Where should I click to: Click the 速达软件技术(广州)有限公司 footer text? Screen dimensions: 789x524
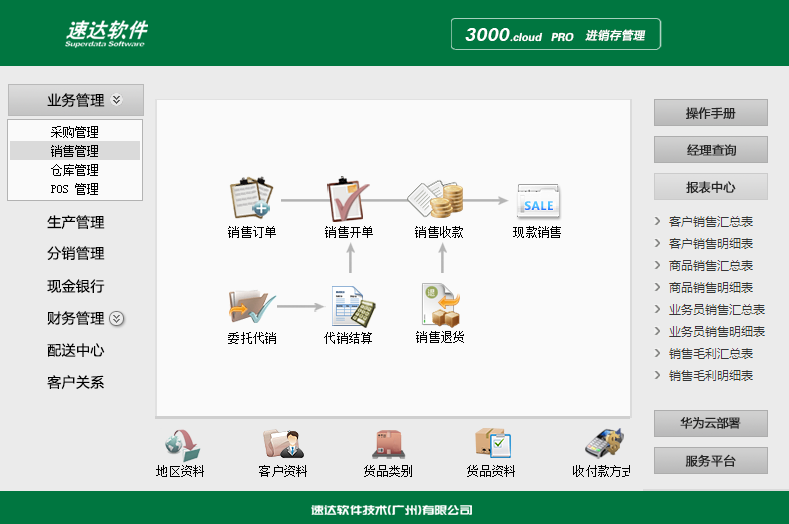coord(391,510)
